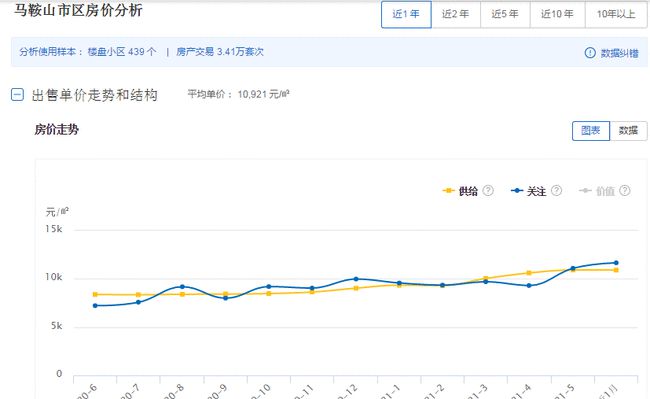
Task: Switch to the 近5年 tab
Action: tap(505, 15)
